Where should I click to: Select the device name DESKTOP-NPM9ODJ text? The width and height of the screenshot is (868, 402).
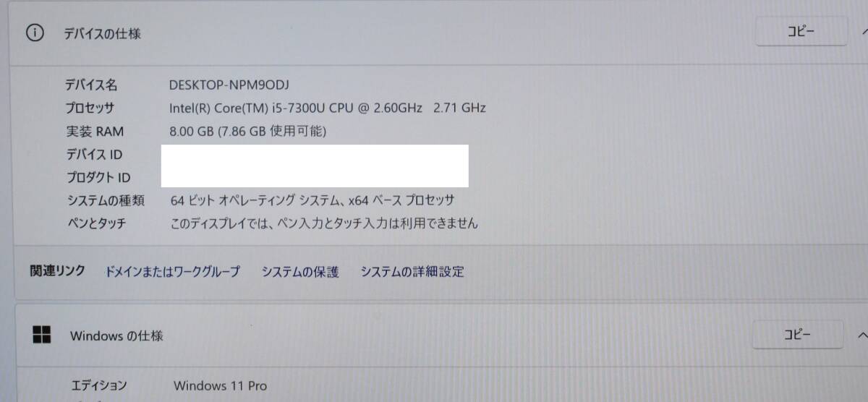click(229, 85)
